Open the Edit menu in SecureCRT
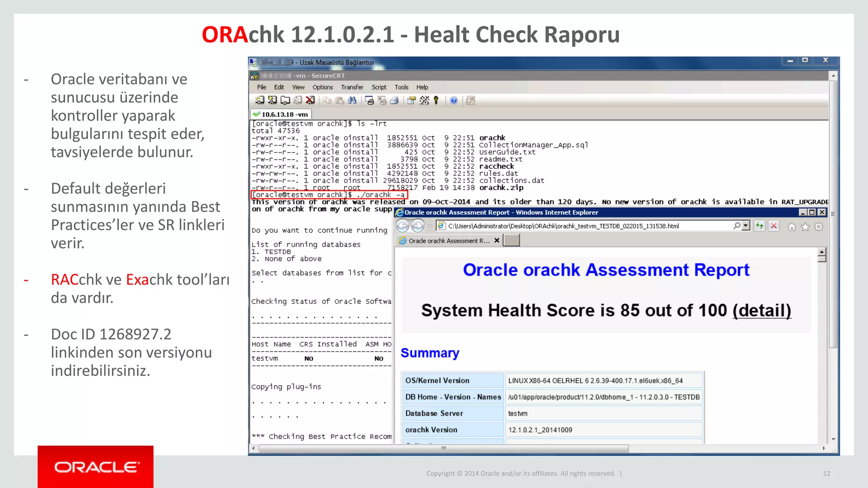This screenshot has width=868, height=488. coord(279,87)
